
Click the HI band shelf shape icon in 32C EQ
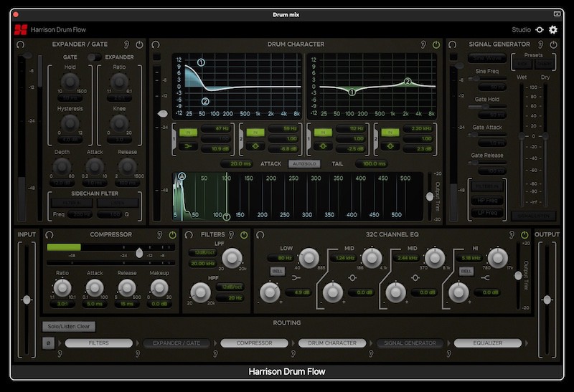(x=486, y=278)
